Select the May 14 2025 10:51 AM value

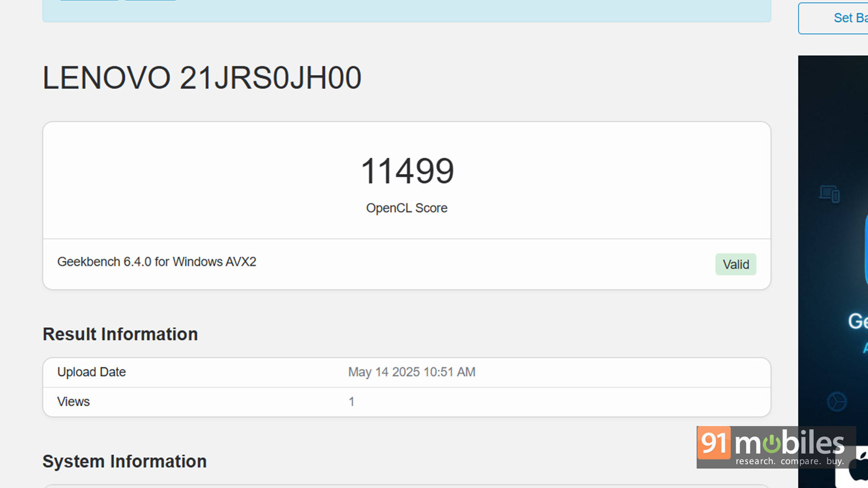411,372
